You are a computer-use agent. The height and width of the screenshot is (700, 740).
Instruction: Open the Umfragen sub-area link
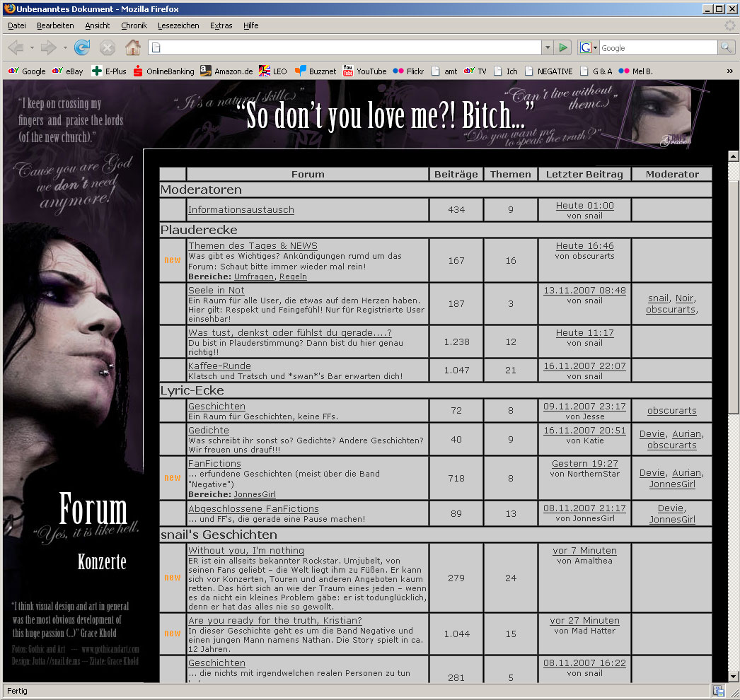(x=253, y=276)
